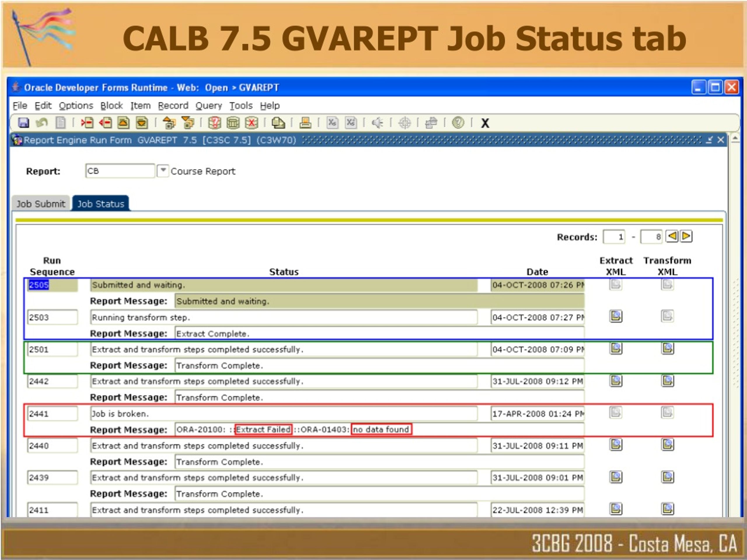Viewport: 747px width, 560px height.
Task: Go to Next Record via toolbar icon
Action: (x=142, y=123)
